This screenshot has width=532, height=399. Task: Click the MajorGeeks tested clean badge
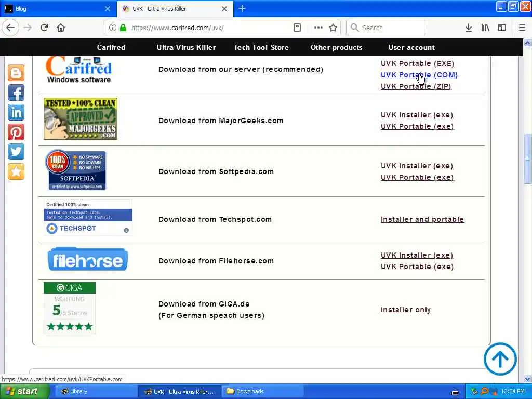(x=81, y=119)
